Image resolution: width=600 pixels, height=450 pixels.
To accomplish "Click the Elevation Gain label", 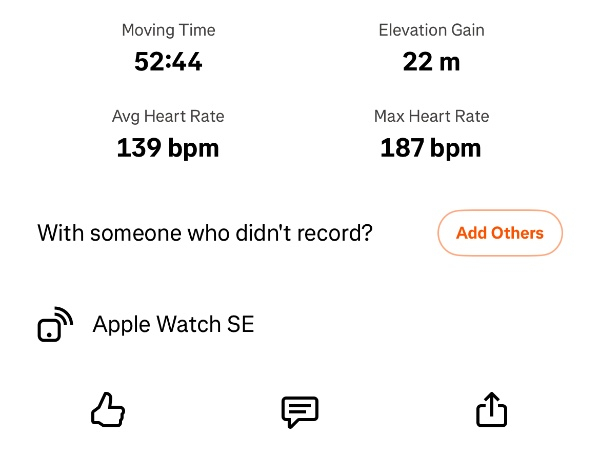I will point(431,30).
